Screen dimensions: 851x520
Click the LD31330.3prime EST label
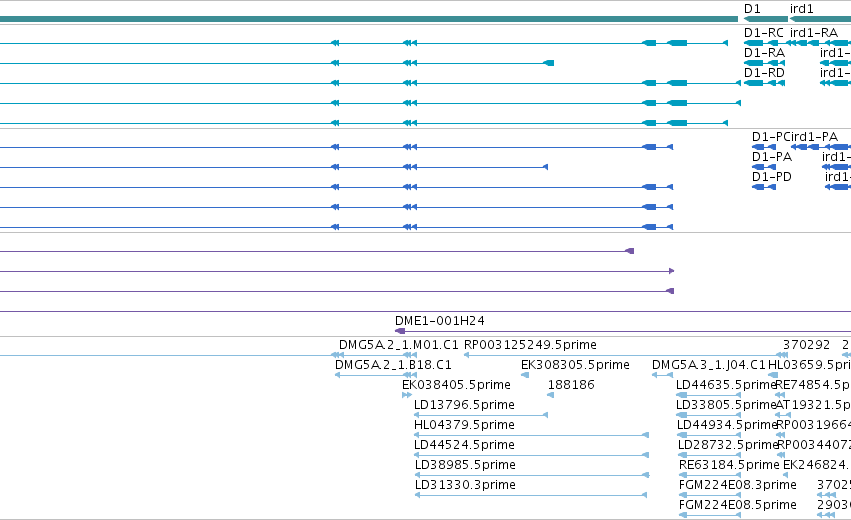click(465, 485)
